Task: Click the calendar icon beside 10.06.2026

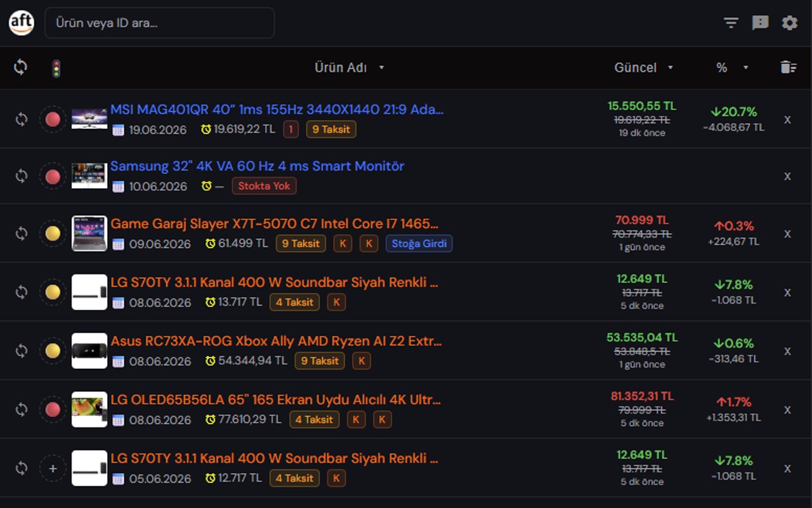Action: [118, 186]
